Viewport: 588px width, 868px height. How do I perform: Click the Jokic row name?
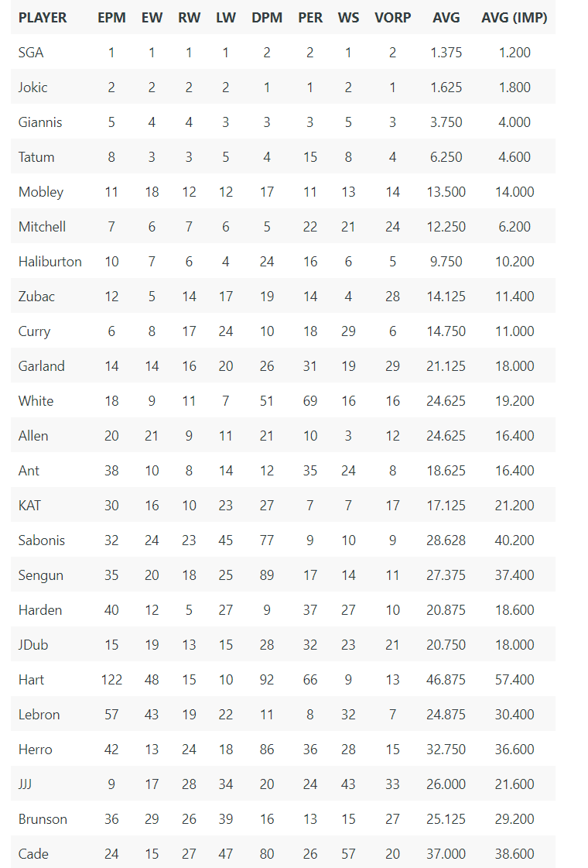pyautogui.click(x=32, y=87)
